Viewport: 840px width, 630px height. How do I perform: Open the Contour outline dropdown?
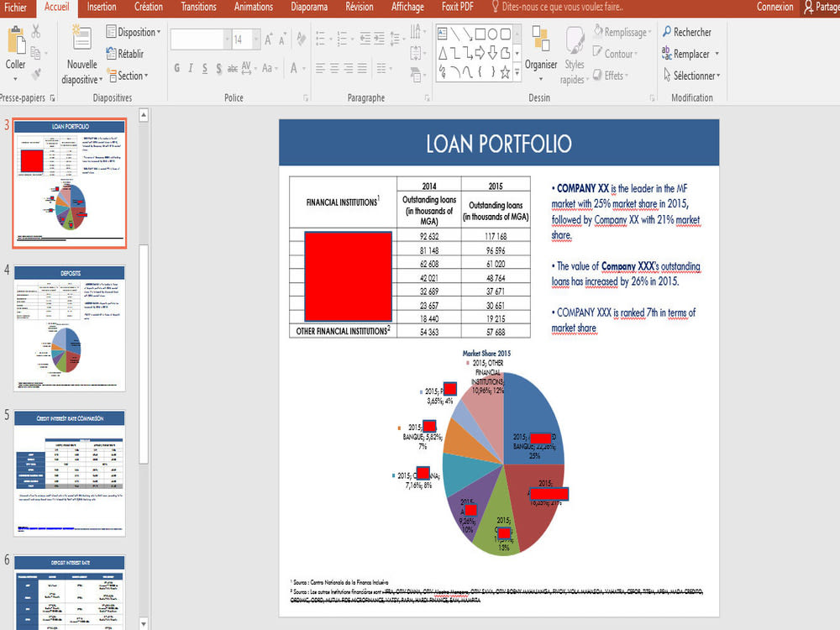[615, 54]
